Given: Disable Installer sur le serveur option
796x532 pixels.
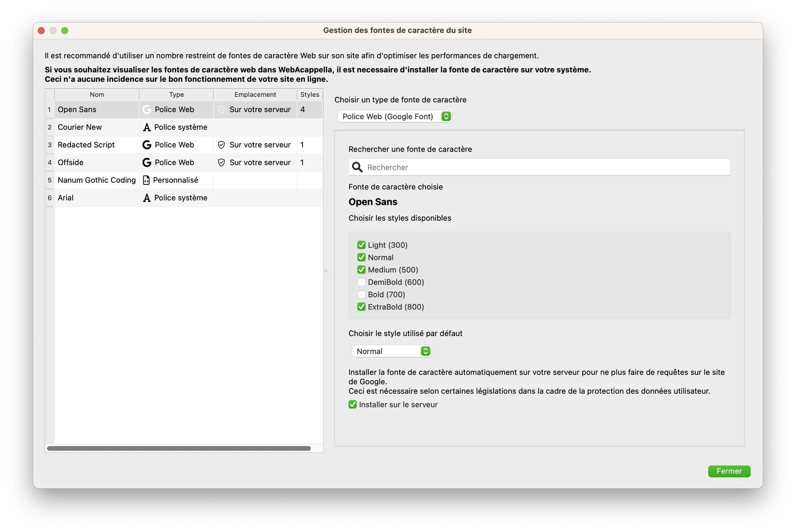Looking at the screenshot, I should coord(353,405).
